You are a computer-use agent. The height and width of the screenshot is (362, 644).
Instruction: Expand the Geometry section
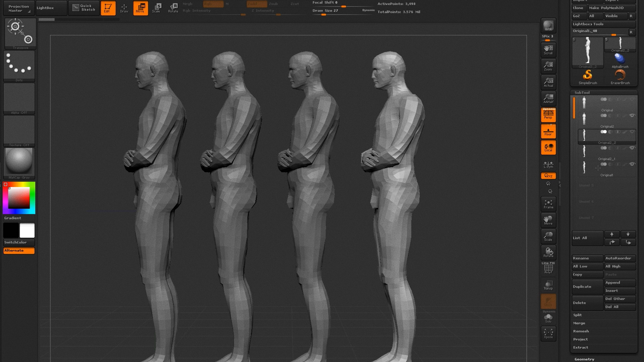[x=584, y=359]
